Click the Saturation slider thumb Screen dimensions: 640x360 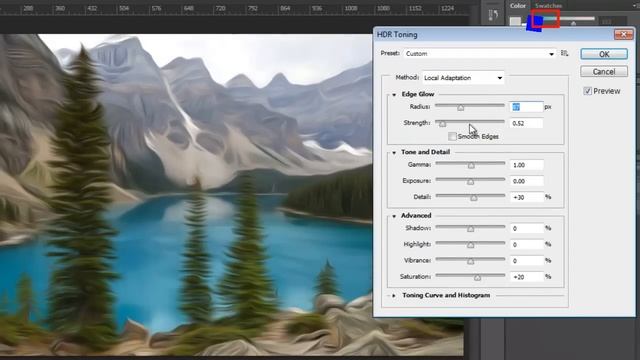tap(477, 278)
